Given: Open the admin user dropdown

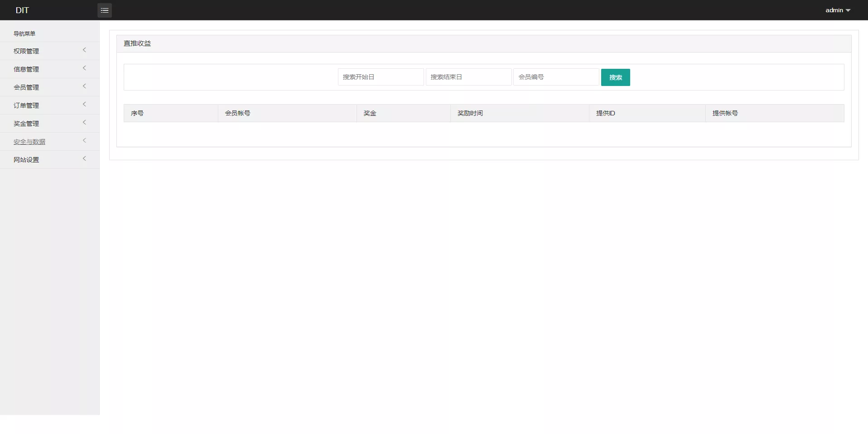Looking at the screenshot, I should [x=837, y=10].
